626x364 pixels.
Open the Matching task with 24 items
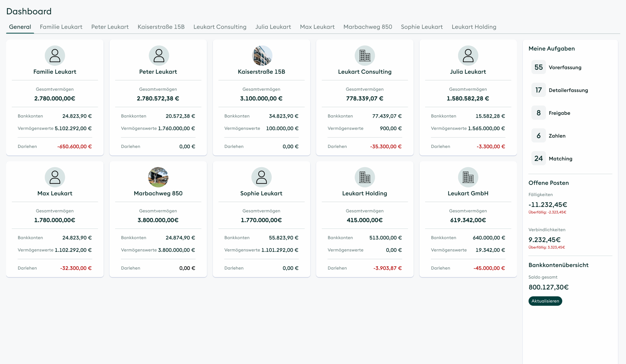(x=560, y=159)
